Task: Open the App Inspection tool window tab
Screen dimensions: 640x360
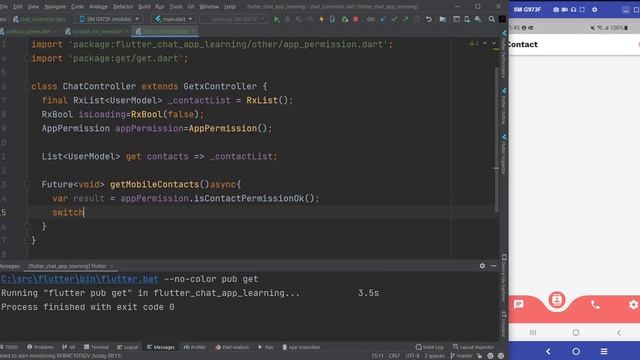Action: point(301,347)
